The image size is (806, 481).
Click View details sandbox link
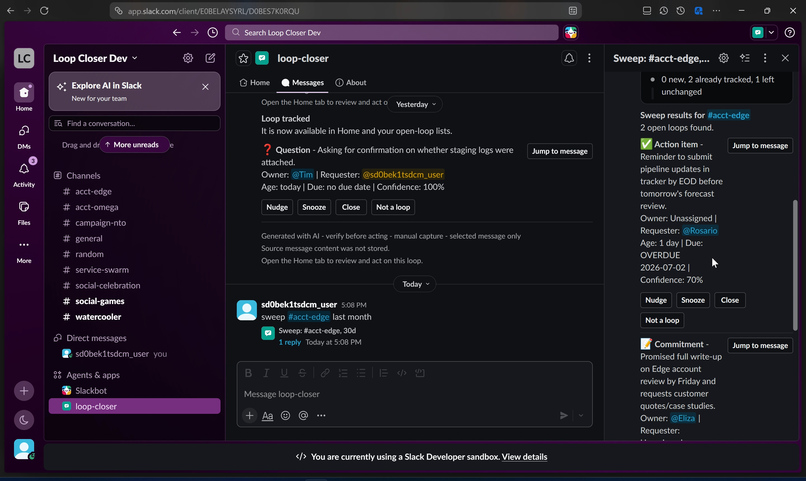(x=524, y=457)
